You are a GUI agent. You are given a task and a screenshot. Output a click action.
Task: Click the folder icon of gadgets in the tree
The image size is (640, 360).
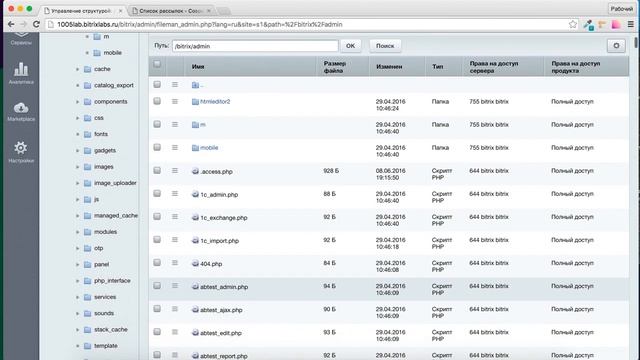tap(87, 151)
